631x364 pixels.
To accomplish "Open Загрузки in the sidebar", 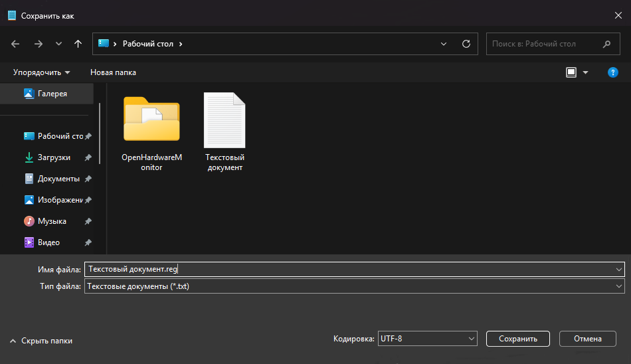I will [x=54, y=157].
